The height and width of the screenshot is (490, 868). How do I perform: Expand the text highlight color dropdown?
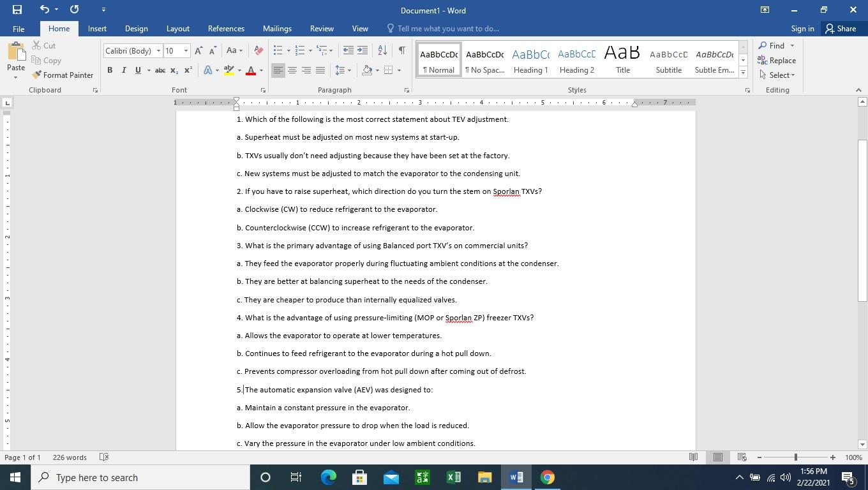pyautogui.click(x=238, y=70)
